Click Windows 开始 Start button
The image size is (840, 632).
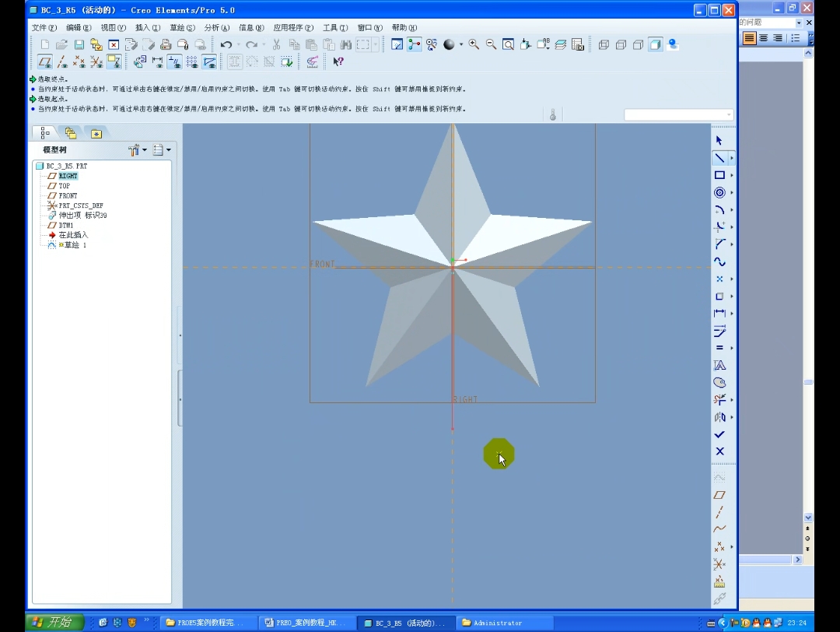[54, 622]
